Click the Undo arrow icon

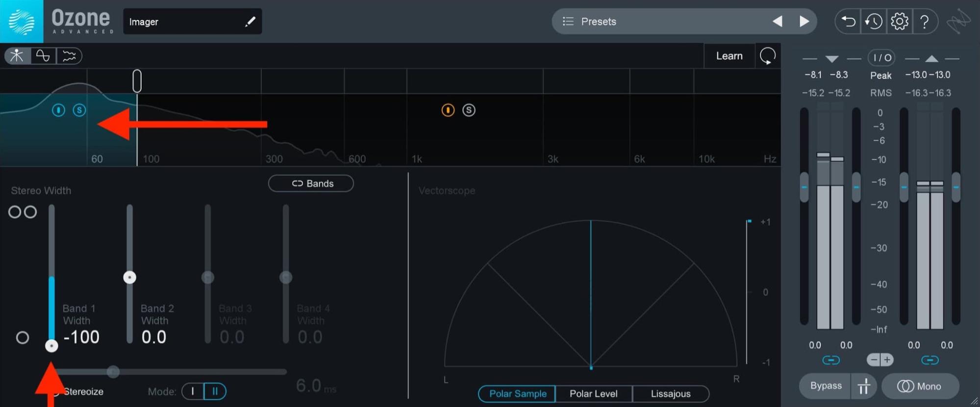coord(848,22)
